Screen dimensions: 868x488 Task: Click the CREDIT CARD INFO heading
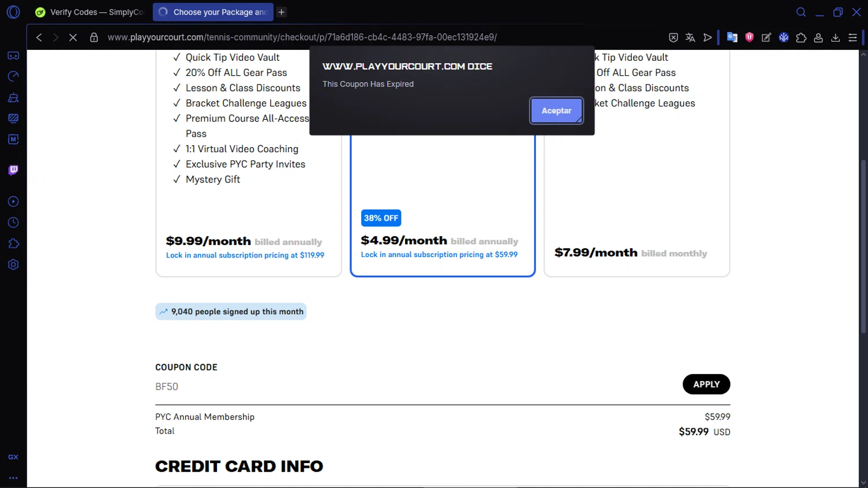pos(239,467)
